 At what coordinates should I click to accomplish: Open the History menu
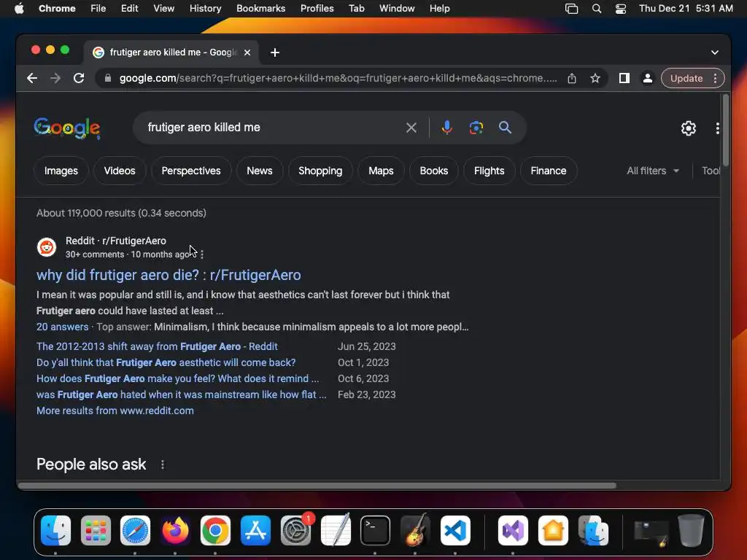coord(205,9)
